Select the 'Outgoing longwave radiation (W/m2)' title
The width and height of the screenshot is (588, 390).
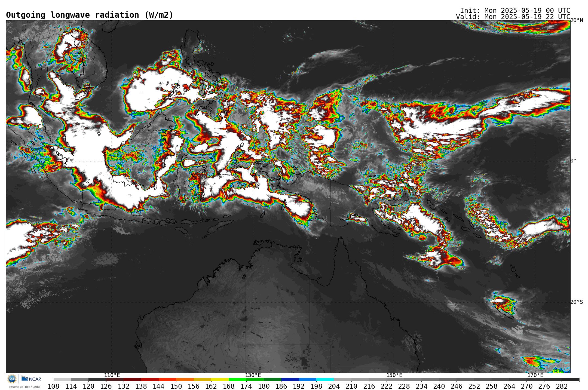[90, 15]
